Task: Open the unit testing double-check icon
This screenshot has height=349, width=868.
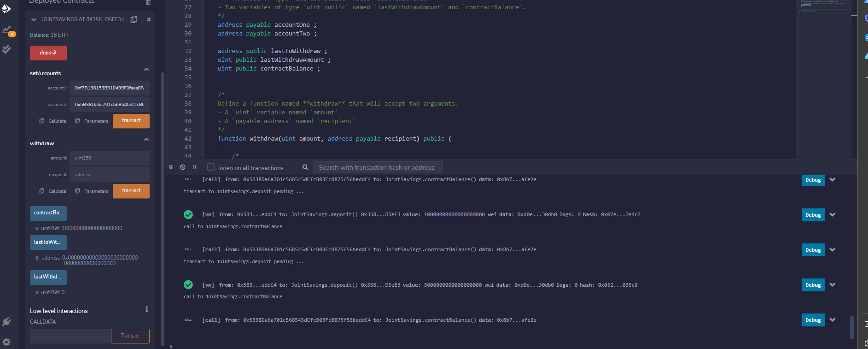Action: (6, 49)
